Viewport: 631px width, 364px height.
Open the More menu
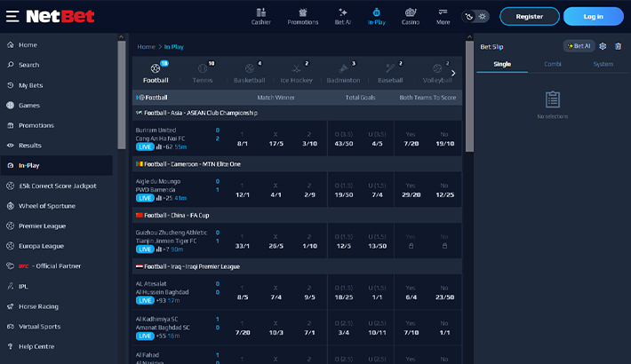[x=443, y=17]
